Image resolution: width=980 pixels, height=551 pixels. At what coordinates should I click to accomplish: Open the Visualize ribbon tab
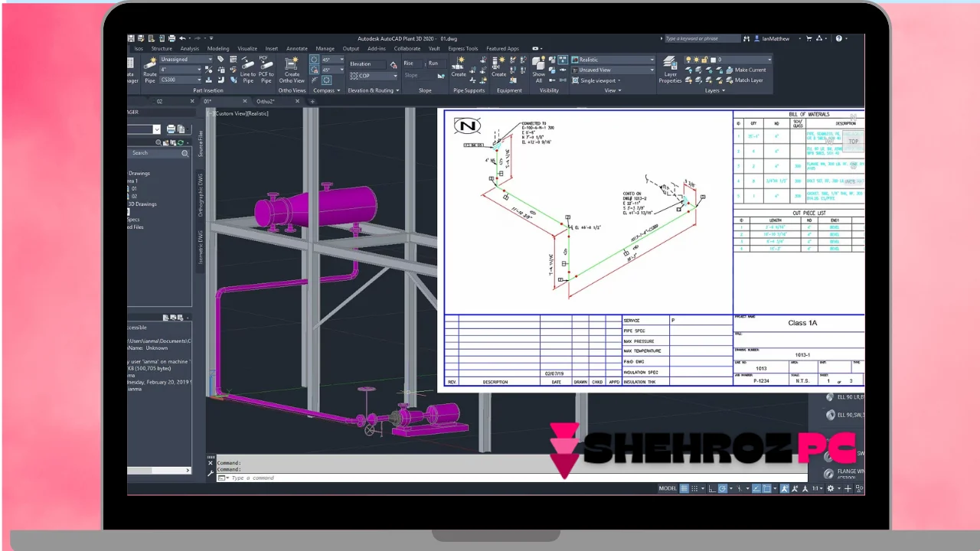click(x=247, y=48)
